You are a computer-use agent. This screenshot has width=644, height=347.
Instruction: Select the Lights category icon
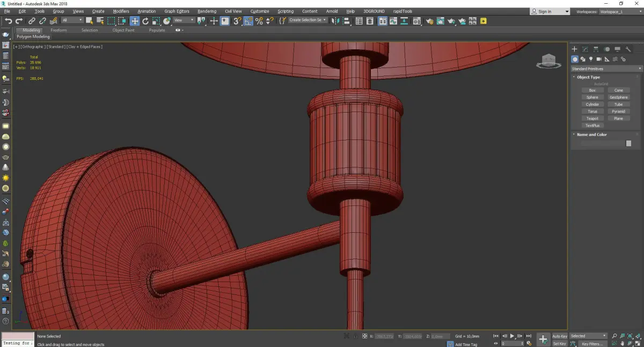591,59
